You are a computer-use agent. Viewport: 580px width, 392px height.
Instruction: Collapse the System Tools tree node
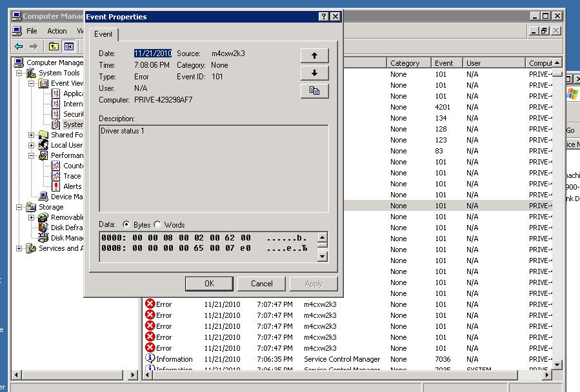click(x=19, y=73)
